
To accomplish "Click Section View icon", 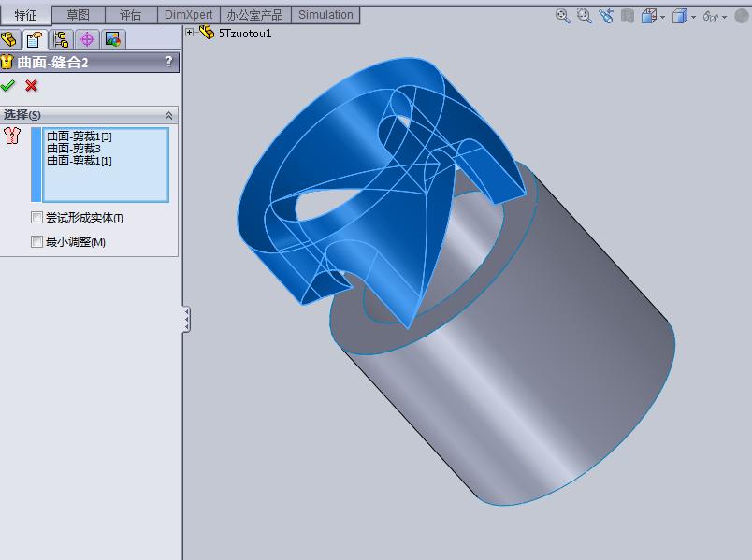I will tap(628, 16).
